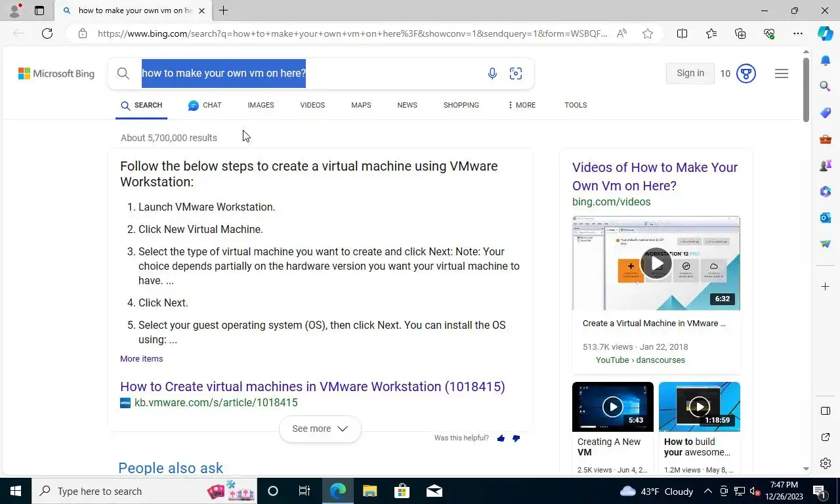The width and height of the screenshot is (840, 504).
Task: Open Windows Start menu
Action: [15, 491]
